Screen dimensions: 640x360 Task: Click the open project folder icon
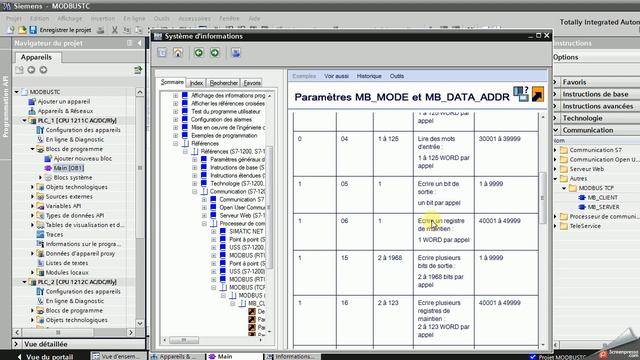[22, 30]
